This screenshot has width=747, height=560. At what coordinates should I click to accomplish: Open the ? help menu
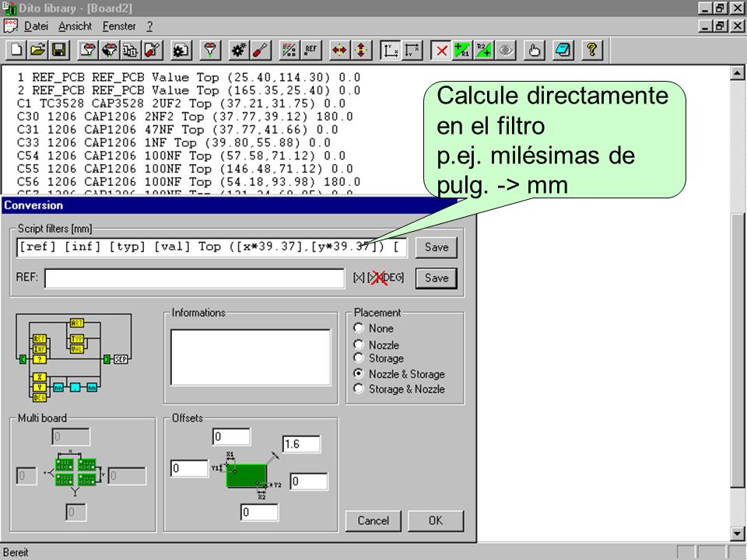point(149,26)
